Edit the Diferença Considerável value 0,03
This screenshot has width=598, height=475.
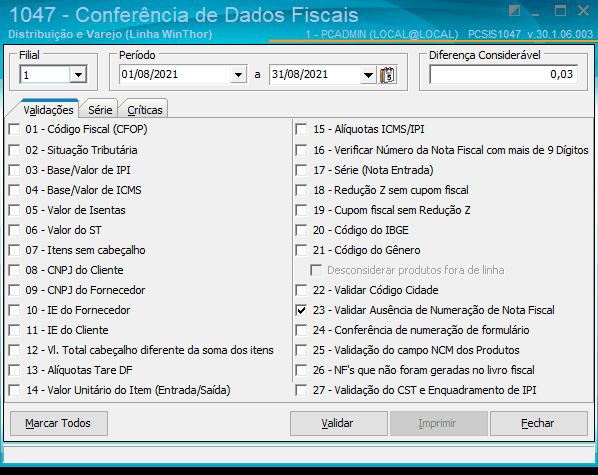(503, 74)
